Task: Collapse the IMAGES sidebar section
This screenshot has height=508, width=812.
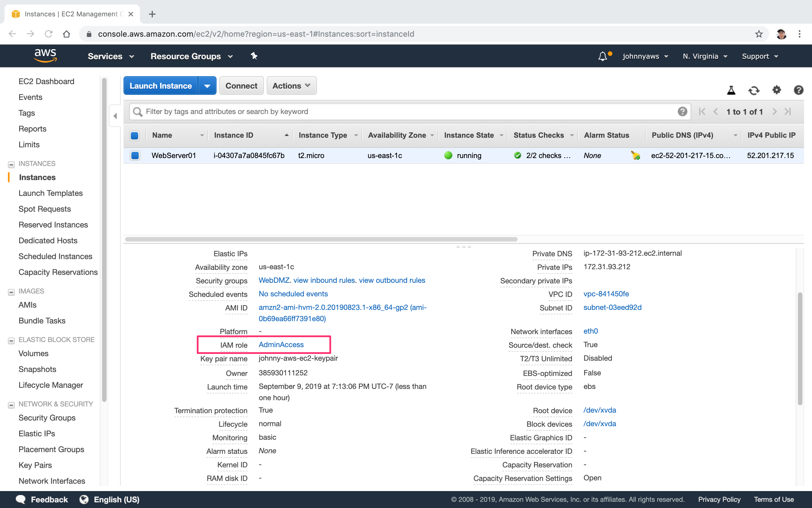Action: 11,292
